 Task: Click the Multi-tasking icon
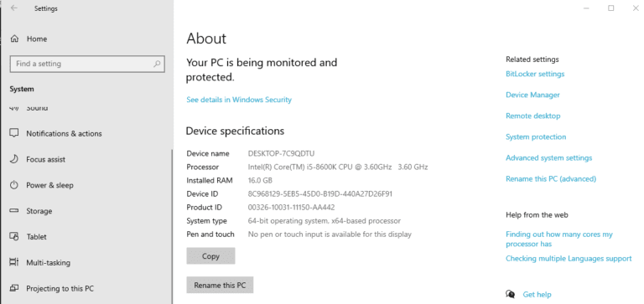tap(14, 263)
